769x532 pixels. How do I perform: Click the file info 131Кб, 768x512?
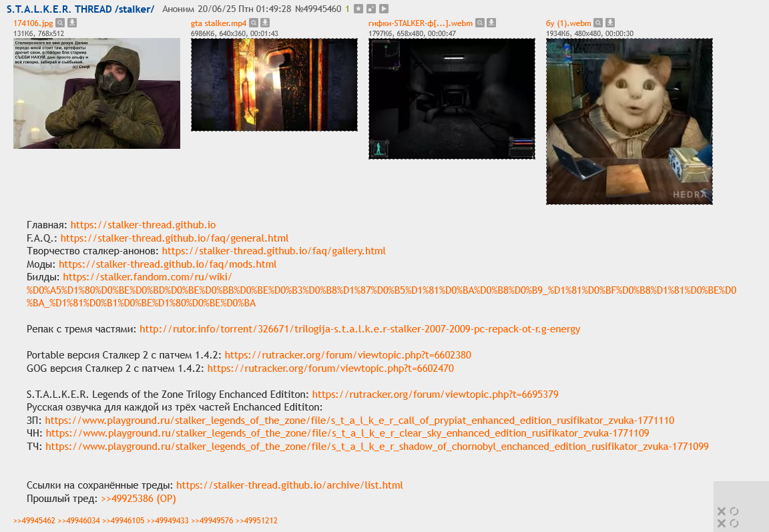pyautogui.click(x=39, y=33)
